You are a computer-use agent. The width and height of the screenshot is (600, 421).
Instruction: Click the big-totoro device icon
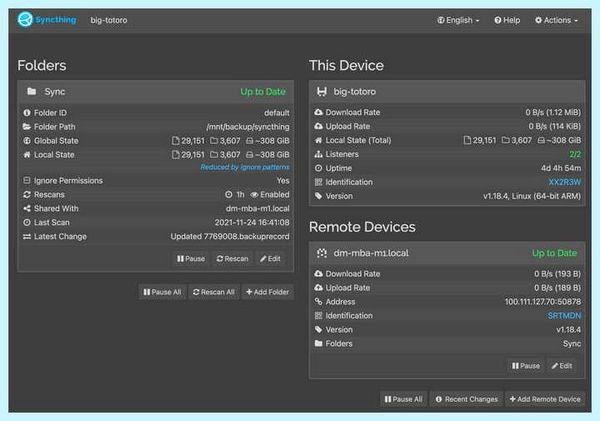pyautogui.click(x=322, y=91)
